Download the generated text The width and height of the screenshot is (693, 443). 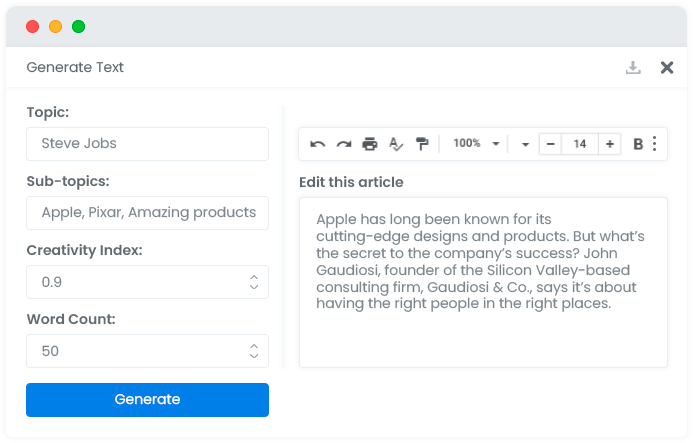(x=633, y=68)
